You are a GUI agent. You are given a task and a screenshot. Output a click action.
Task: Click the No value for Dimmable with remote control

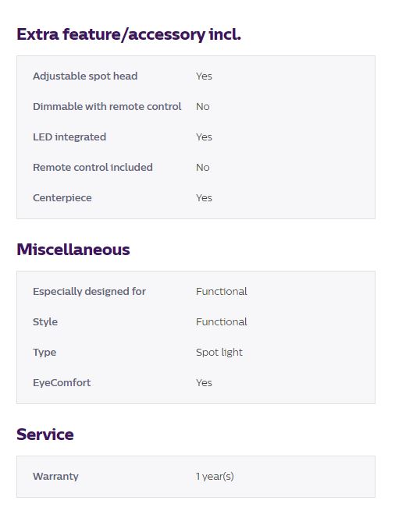(x=203, y=107)
